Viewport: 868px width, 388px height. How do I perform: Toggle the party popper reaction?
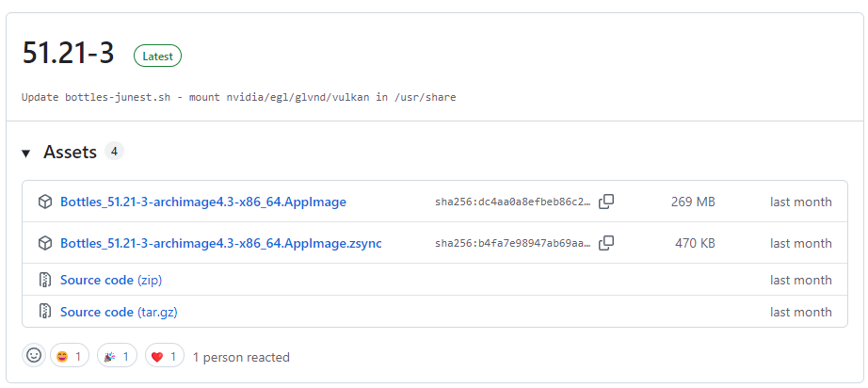point(117,357)
